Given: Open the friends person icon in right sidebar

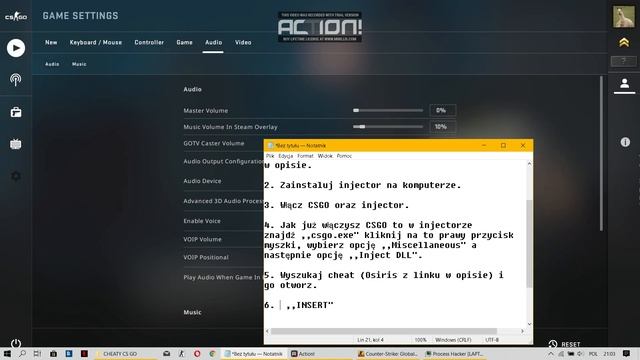Looking at the screenshot, I should tap(624, 84).
